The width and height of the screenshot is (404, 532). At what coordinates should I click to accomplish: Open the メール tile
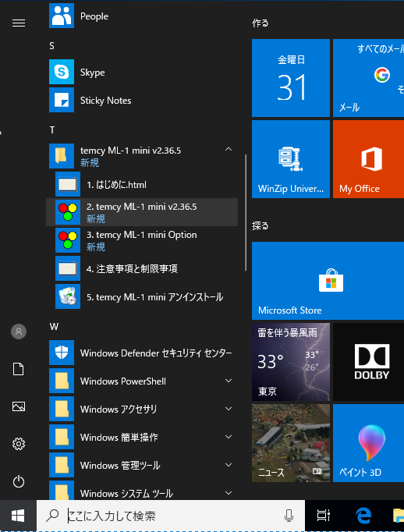click(x=368, y=78)
